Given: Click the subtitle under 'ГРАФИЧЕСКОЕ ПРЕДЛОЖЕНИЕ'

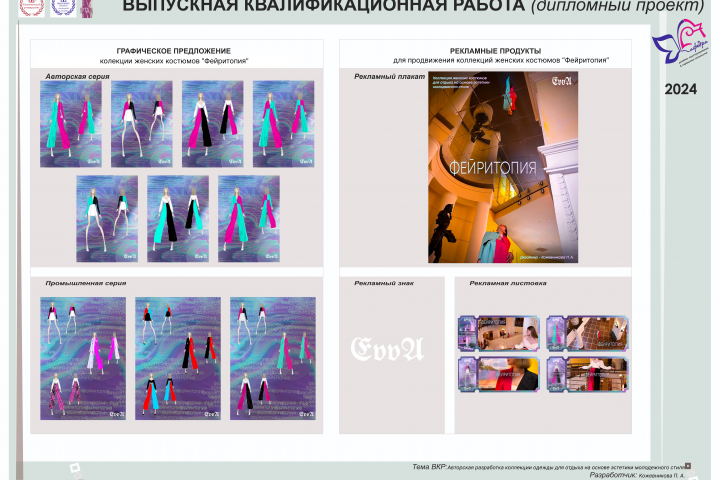Looking at the screenshot, I should click(x=174, y=61).
